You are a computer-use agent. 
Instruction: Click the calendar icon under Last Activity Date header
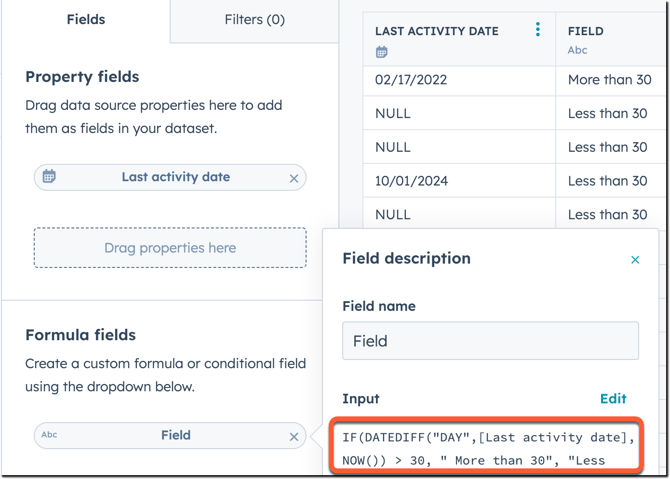coord(382,51)
